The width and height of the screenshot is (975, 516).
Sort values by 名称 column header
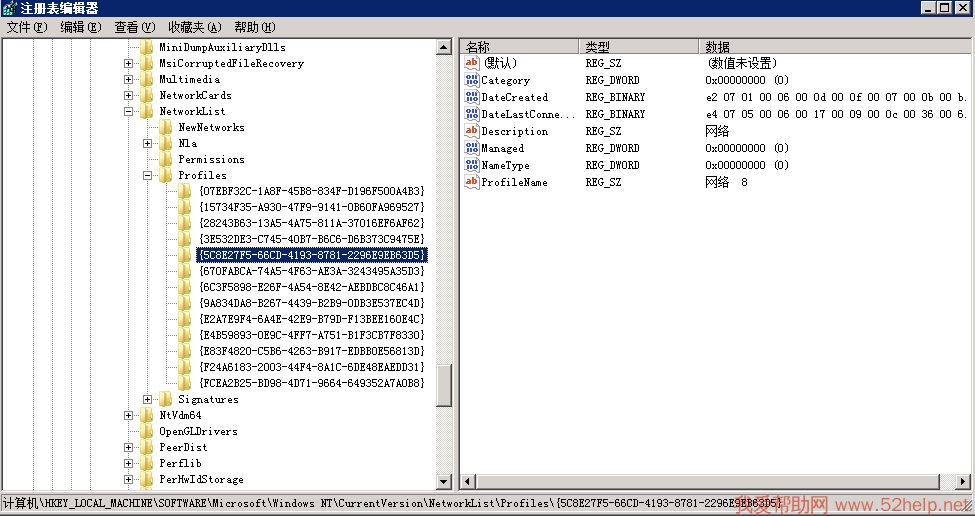pos(520,47)
